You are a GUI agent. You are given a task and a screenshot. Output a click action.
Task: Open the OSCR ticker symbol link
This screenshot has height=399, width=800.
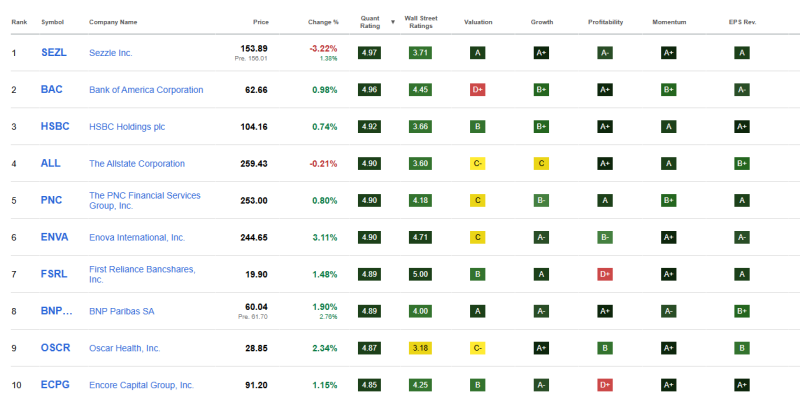click(x=56, y=348)
